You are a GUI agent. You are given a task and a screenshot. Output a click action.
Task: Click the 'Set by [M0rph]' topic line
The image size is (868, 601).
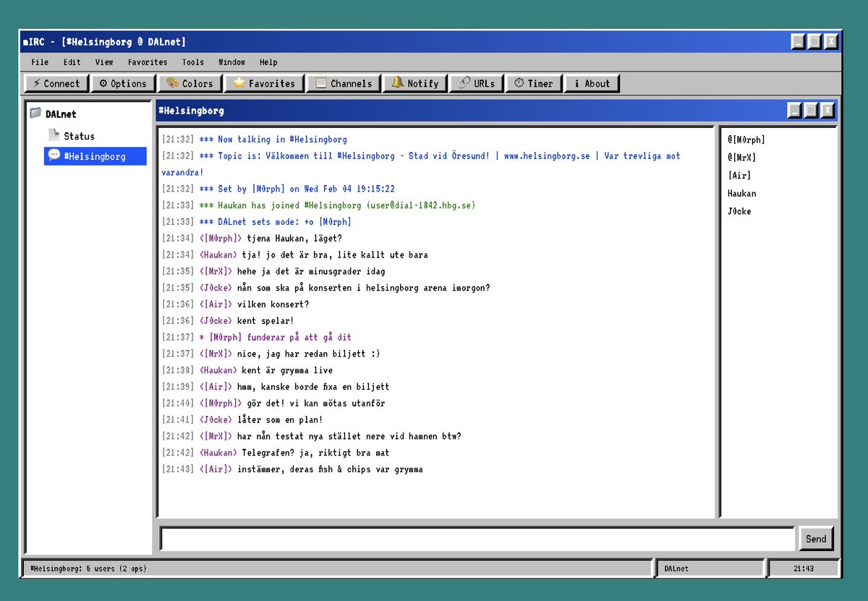coord(297,189)
